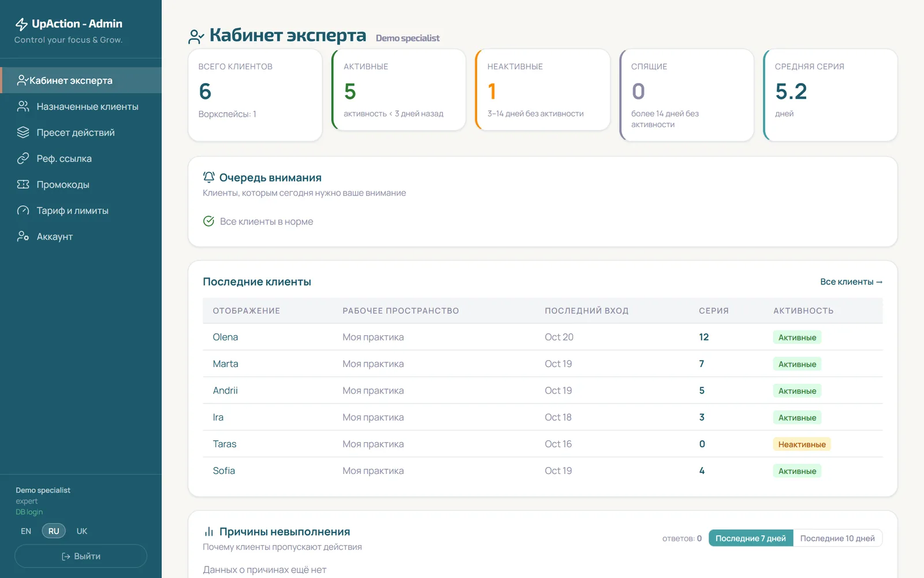Open the Реф. ссылка menu item
Screen dimensions: 924x578
81,158
